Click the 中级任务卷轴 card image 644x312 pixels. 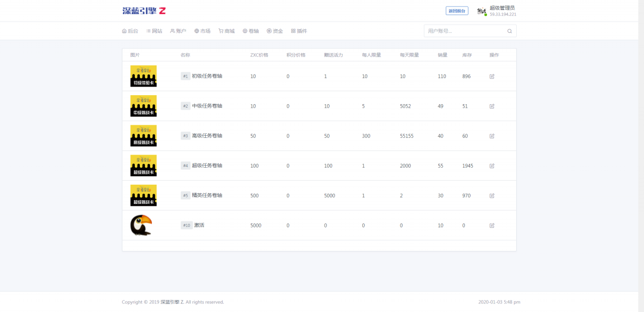pyautogui.click(x=143, y=106)
